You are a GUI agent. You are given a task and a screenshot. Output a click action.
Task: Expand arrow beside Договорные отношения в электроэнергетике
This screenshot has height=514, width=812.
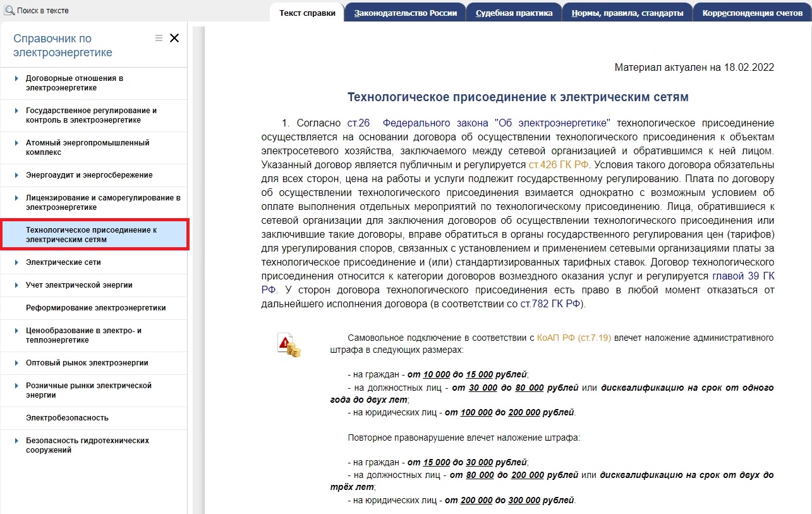tap(16, 78)
